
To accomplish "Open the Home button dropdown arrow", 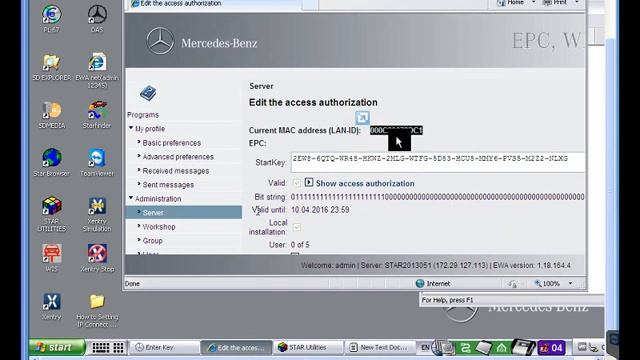I will point(533,2).
